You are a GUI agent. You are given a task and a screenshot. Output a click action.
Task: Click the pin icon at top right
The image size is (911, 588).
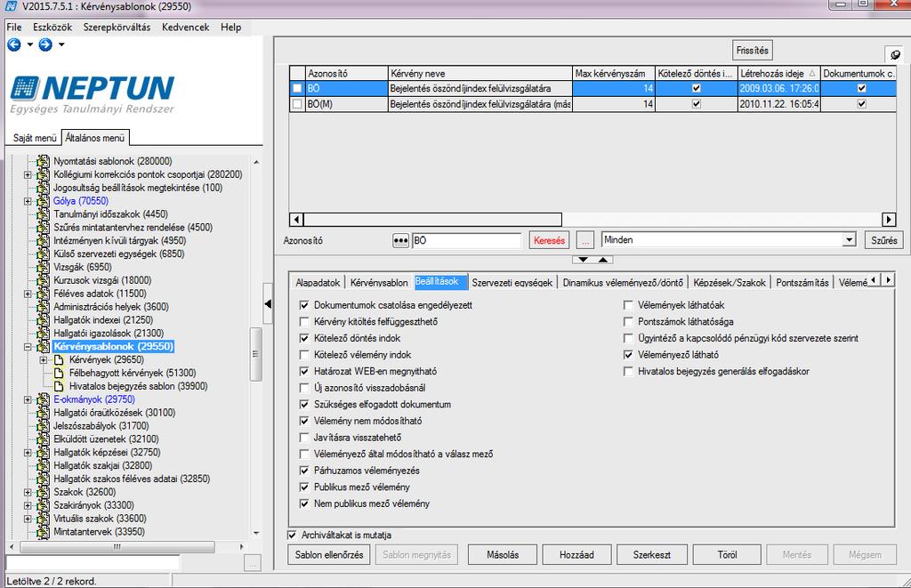click(x=895, y=54)
